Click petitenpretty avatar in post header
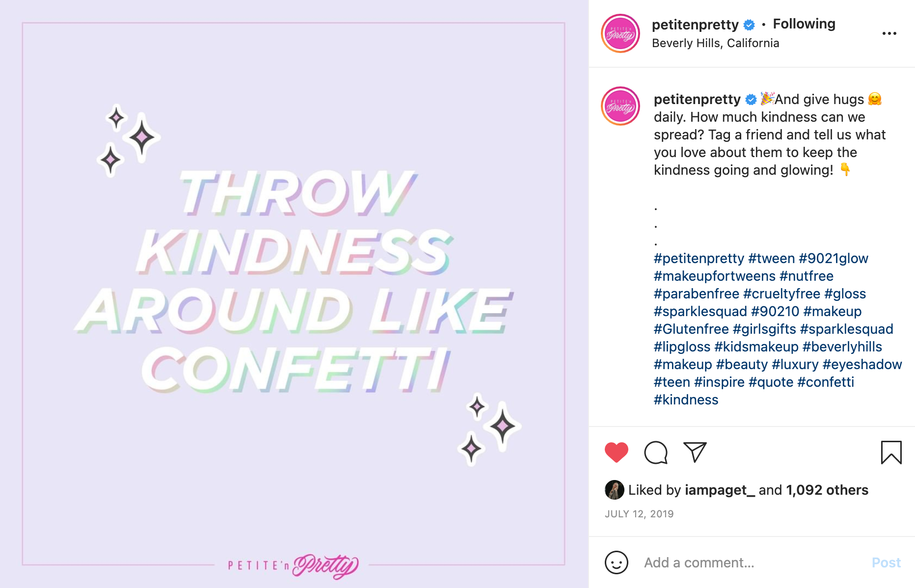The height and width of the screenshot is (588, 915). [620, 33]
